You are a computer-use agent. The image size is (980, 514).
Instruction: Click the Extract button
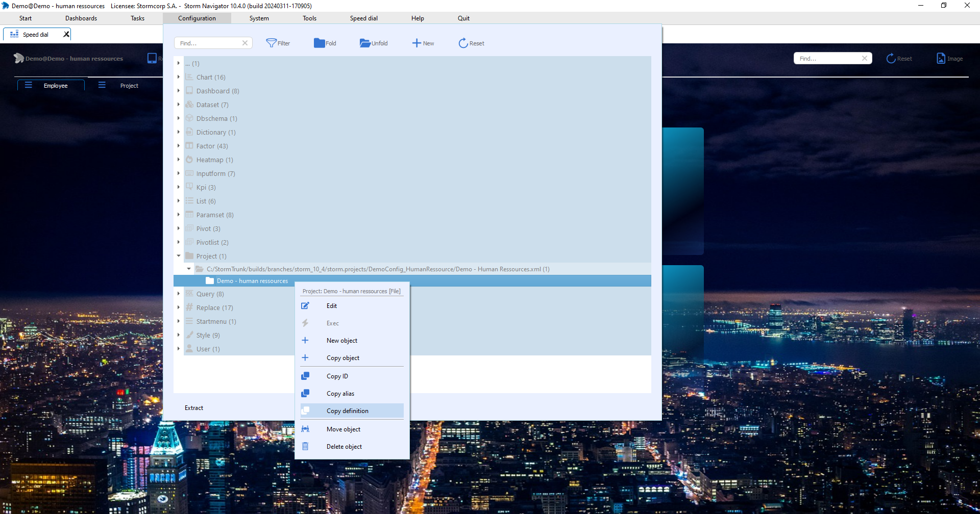pos(194,407)
